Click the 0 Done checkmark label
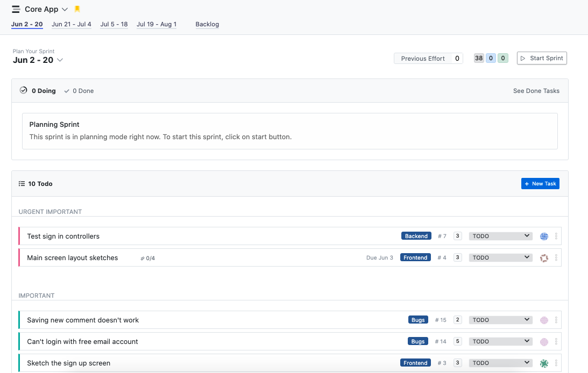Image resolution: width=588 pixels, height=373 pixels. click(x=79, y=91)
